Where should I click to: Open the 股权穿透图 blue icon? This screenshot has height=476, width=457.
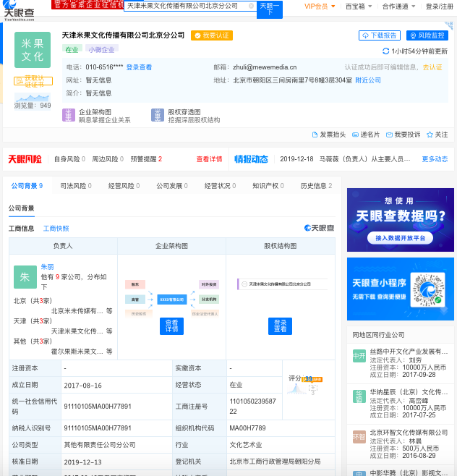coord(158,115)
